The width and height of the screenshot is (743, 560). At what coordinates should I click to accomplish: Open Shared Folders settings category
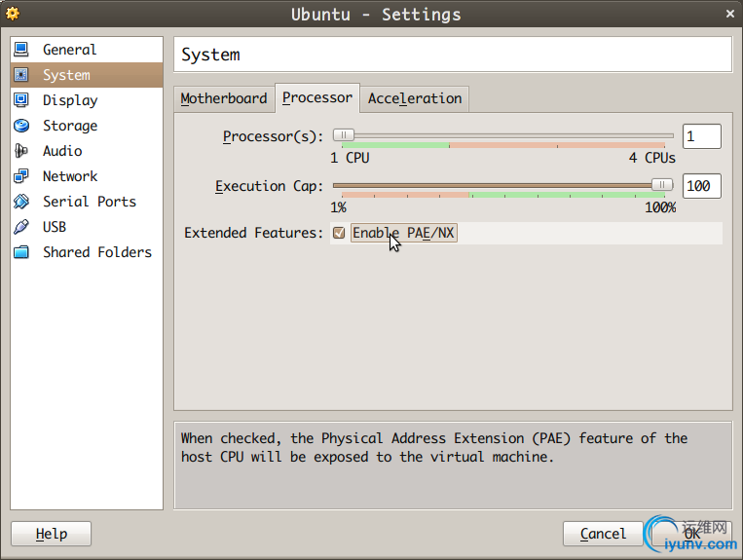click(87, 252)
